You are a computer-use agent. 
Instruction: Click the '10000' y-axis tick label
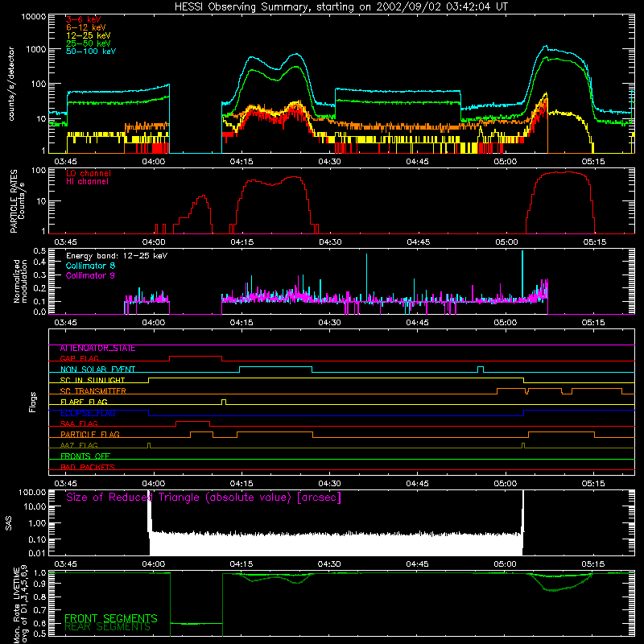tap(34, 17)
